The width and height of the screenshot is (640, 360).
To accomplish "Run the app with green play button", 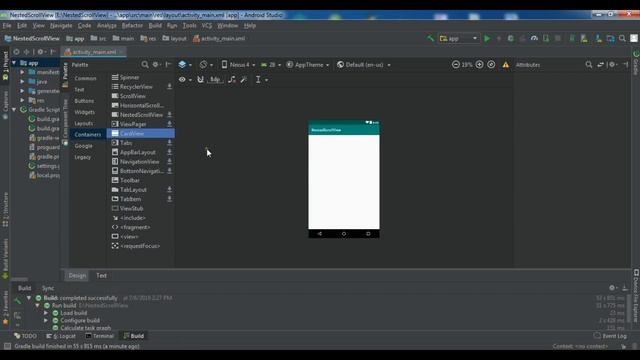I will pos(487,38).
